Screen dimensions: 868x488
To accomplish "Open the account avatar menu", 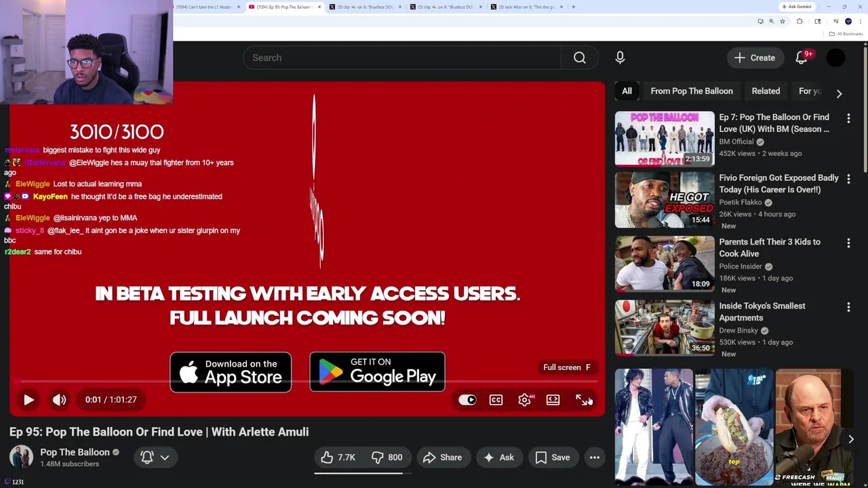I will coord(836,58).
